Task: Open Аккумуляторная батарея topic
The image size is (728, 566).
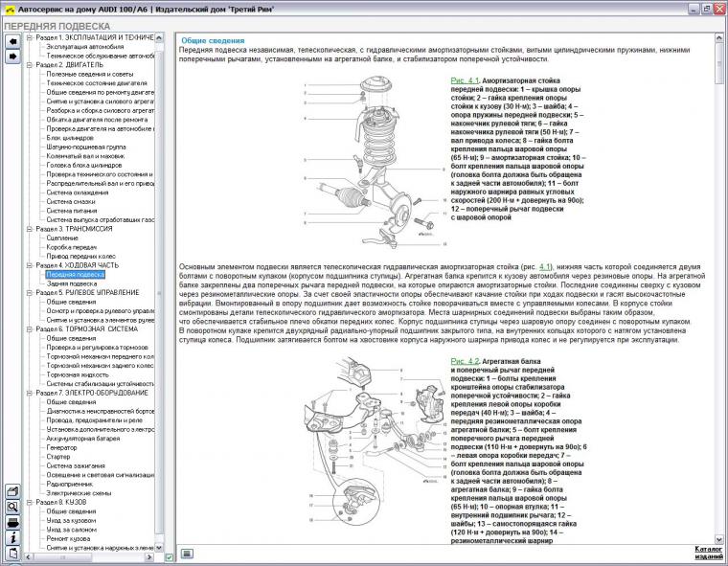Action: pos(83,438)
